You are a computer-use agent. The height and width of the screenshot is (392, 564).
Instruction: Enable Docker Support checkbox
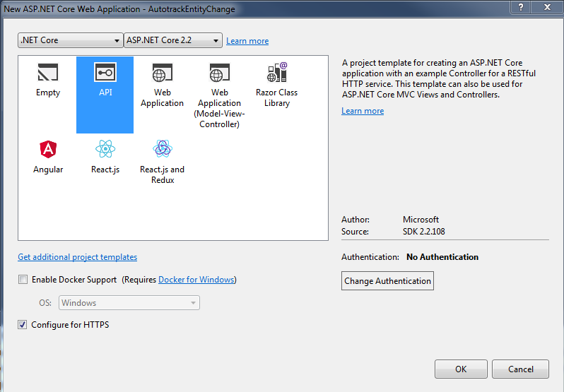(23, 279)
